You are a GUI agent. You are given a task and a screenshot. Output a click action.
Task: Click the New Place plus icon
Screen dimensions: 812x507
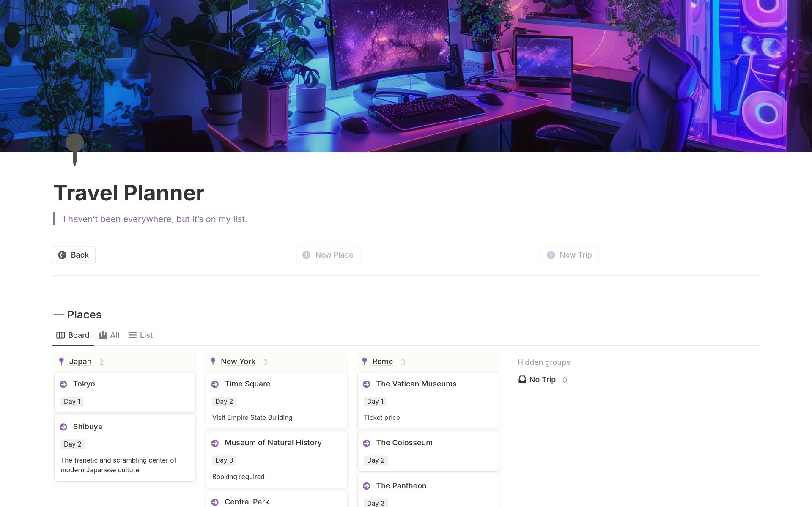[x=307, y=255]
